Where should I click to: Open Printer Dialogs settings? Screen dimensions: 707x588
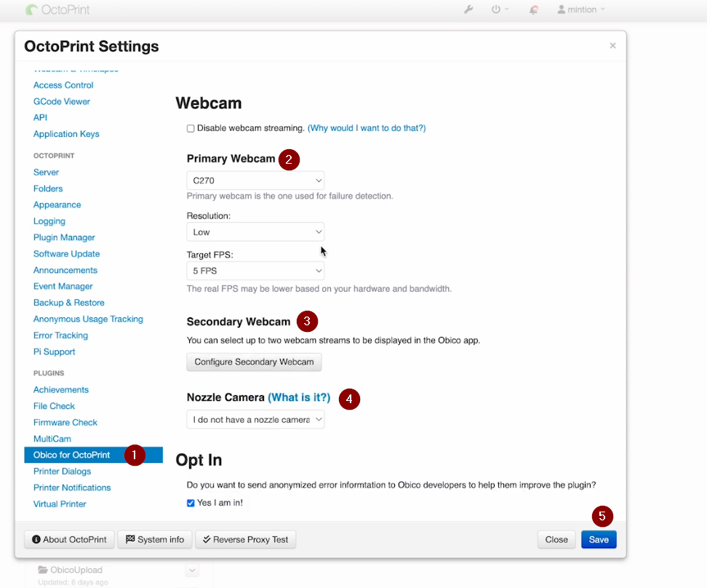[63, 471]
